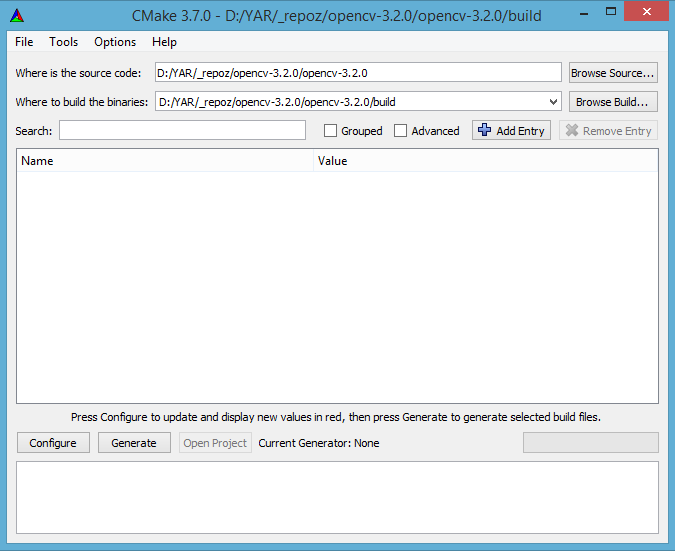Sort by the Name column header

tap(165, 161)
